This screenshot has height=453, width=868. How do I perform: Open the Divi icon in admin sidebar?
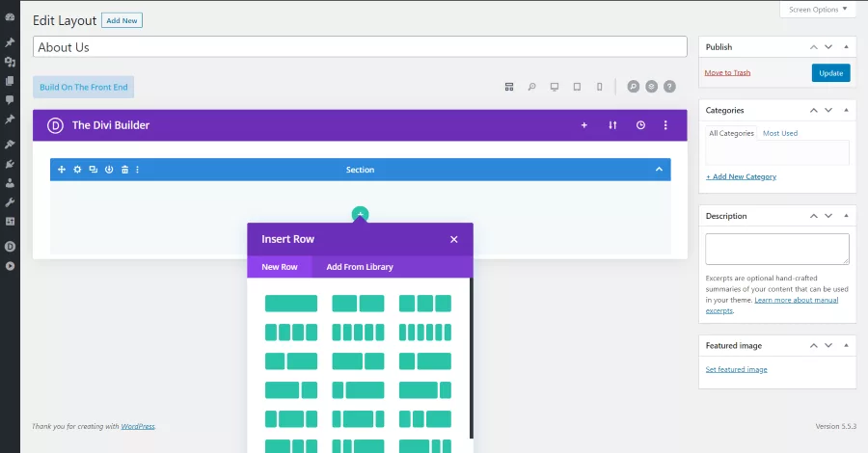pyautogui.click(x=10, y=247)
